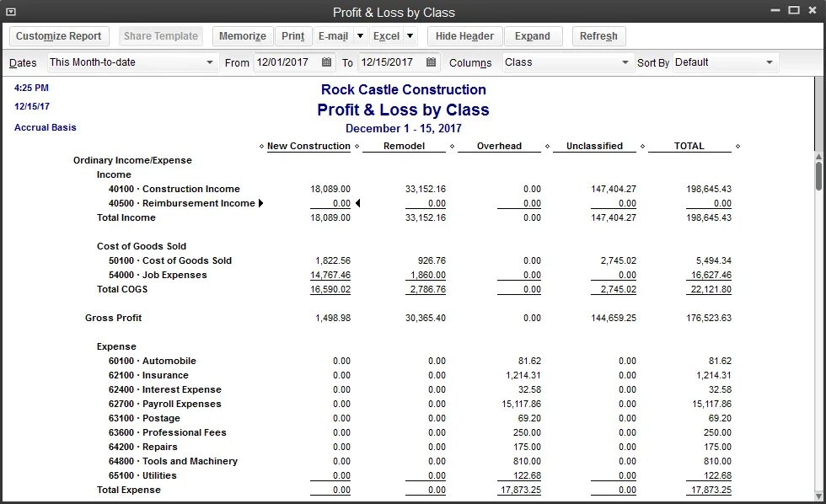Click the column resize diamond after Overhead
This screenshot has height=504, width=826.
coord(547,147)
